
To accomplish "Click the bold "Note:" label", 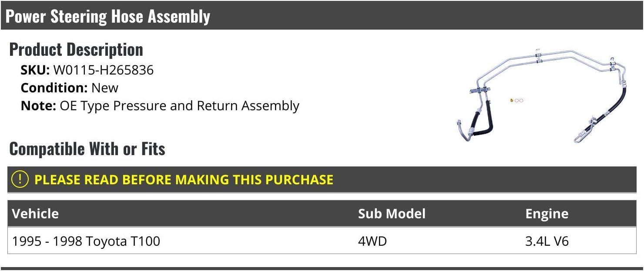I will pos(38,106).
